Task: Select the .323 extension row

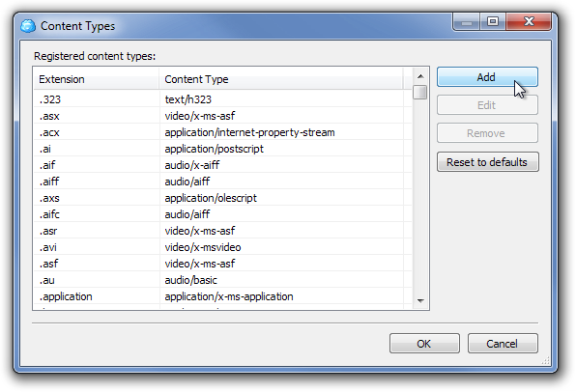Action: tap(222, 99)
